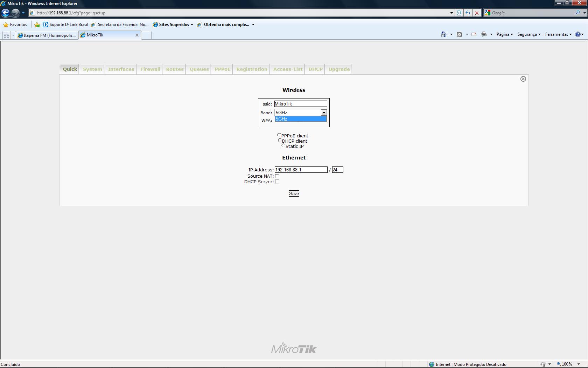
Task: Go back with the browser Back arrow
Action: pyautogui.click(x=5, y=13)
